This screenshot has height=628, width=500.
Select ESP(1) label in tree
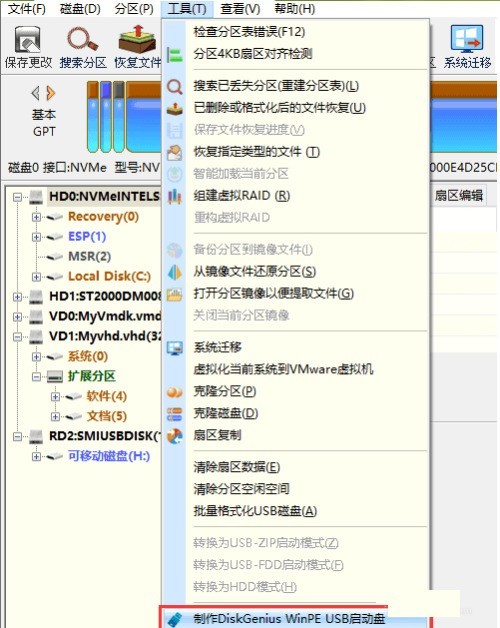pyautogui.click(x=87, y=237)
